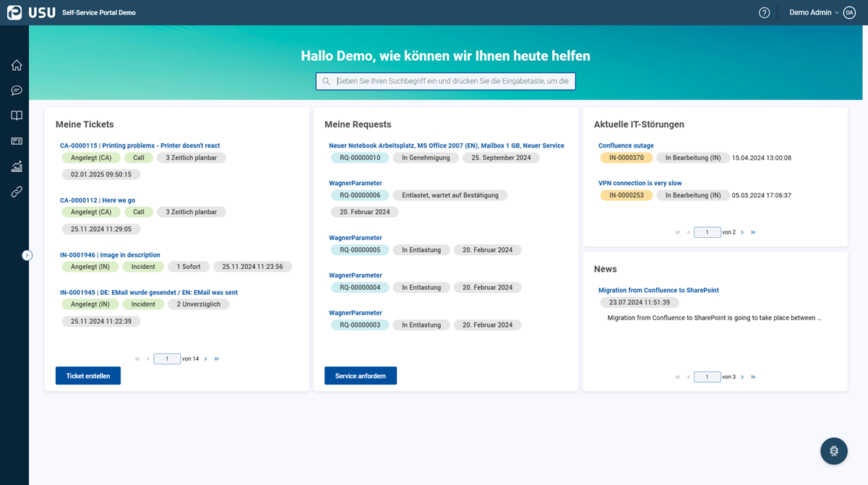Jump to last page of News
The height and width of the screenshot is (485, 868).
pyautogui.click(x=753, y=377)
